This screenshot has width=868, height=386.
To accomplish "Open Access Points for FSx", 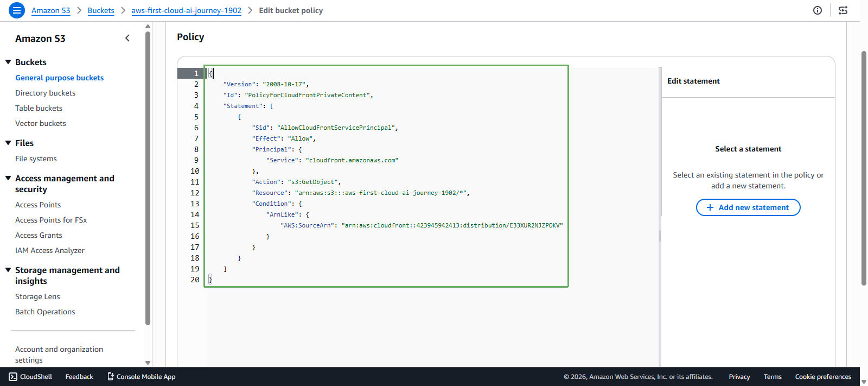I will pyautogui.click(x=51, y=220).
